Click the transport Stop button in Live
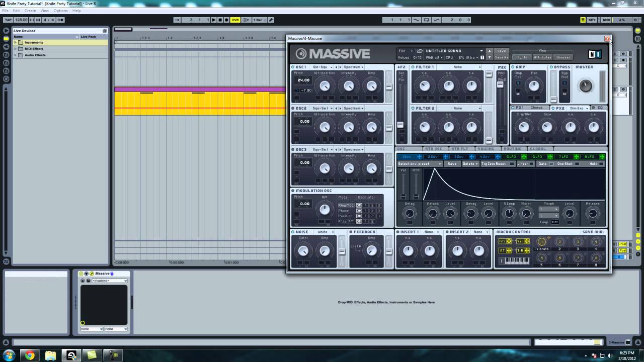 pos(220,20)
